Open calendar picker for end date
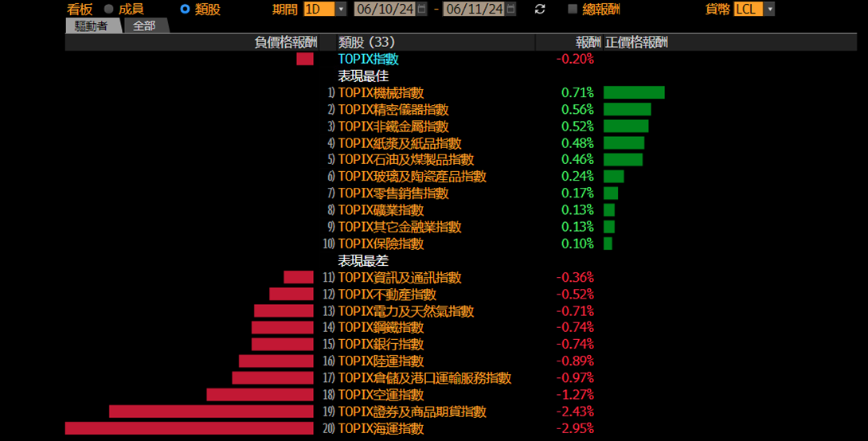Viewport: 868px width, 441px height. tap(511, 9)
